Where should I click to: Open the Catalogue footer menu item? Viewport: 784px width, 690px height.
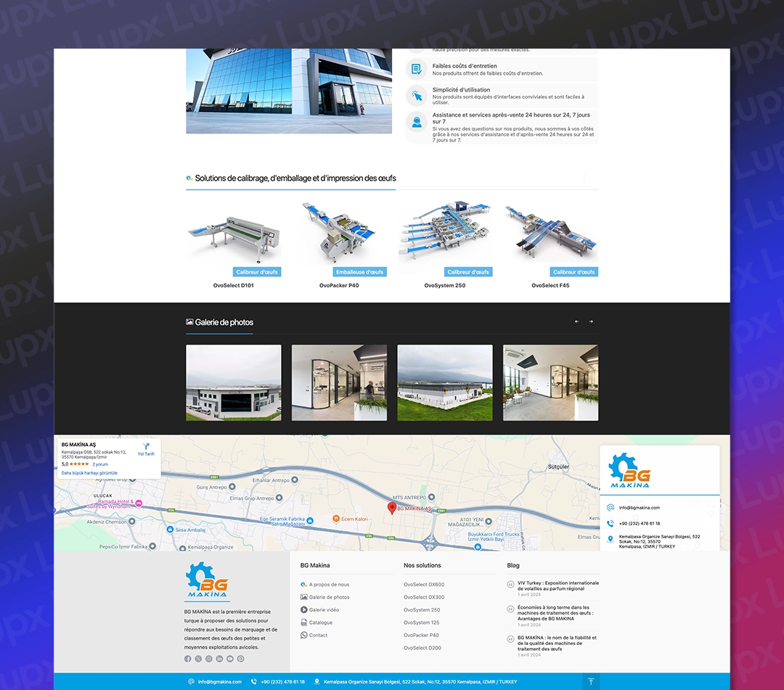click(x=321, y=623)
